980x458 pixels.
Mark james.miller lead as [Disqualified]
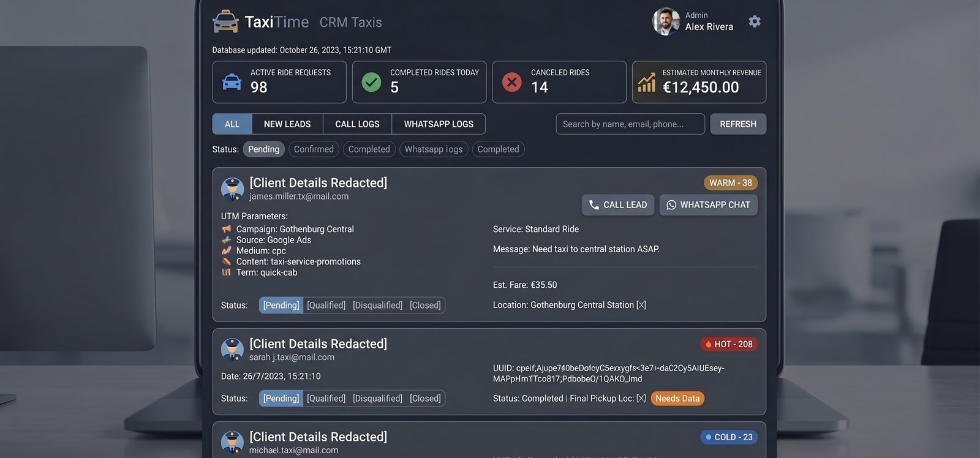coord(377,305)
